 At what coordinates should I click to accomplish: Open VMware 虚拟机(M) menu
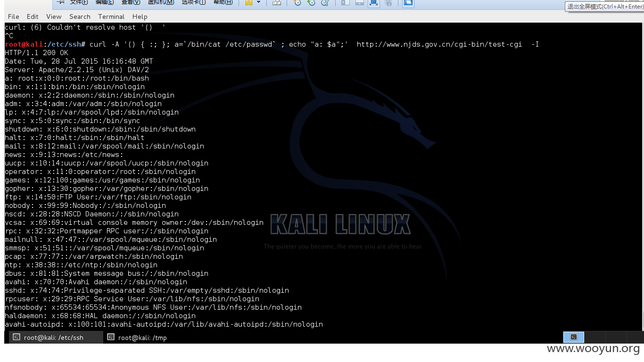pos(161,2)
